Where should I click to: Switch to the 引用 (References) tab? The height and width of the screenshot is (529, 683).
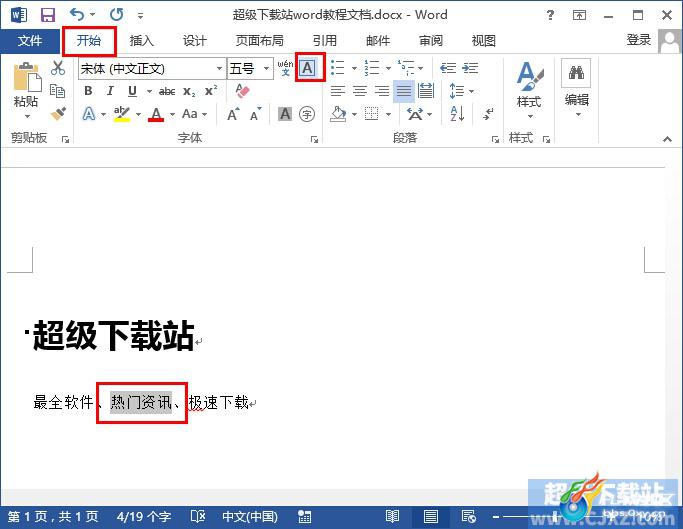[x=325, y=41]
